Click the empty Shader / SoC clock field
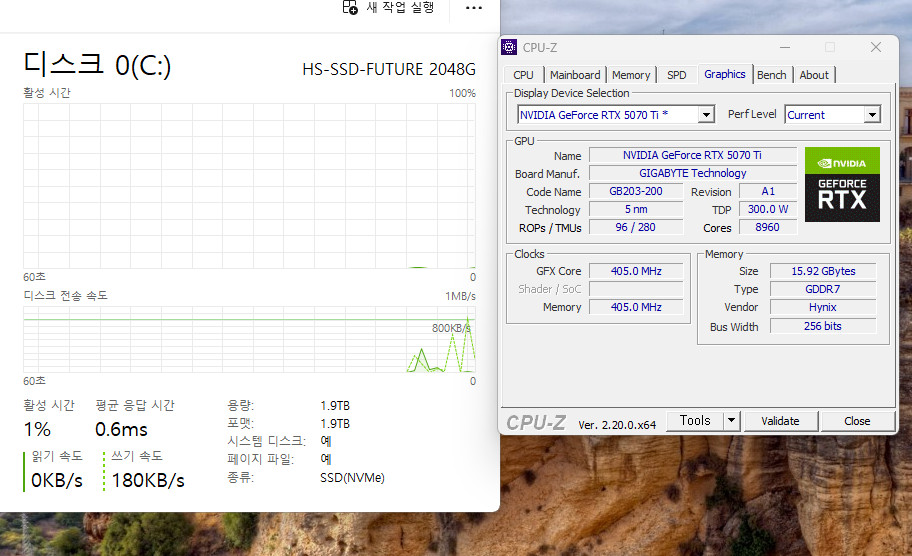This screenshot has width=912, height=556. [x=636, y=288]
